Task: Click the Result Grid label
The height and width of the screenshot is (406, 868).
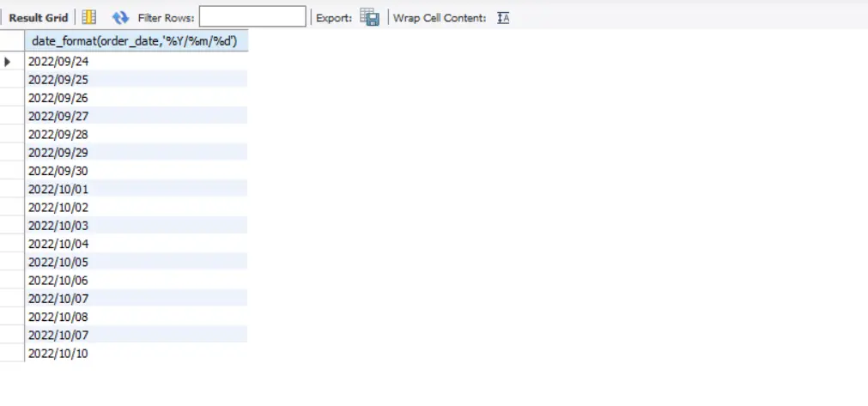Action: tap(39, 17)
